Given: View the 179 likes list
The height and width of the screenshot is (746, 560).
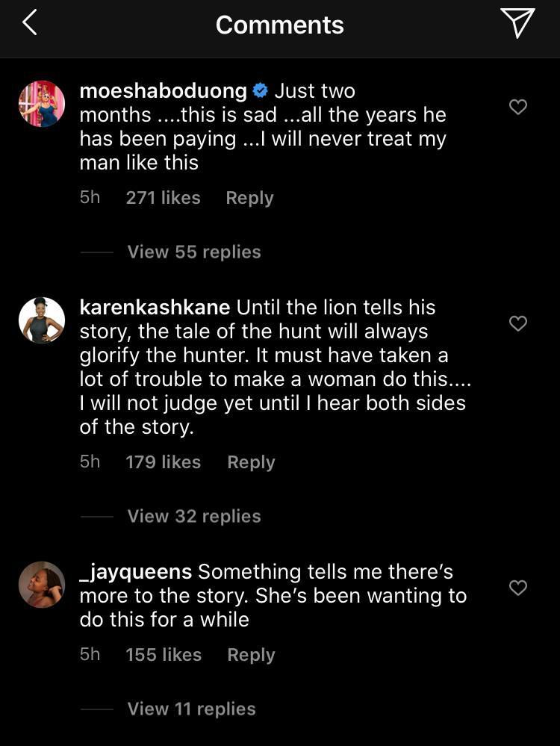Looking at the screenshot, I should (x=163, y=462).
